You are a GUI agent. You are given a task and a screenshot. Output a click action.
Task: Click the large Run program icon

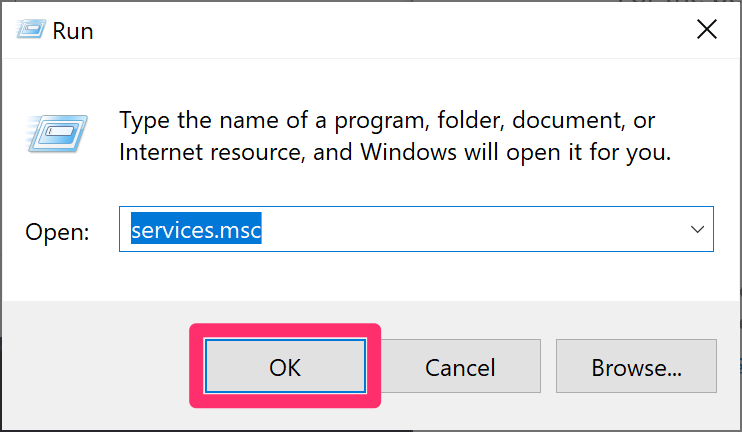[x=57, y=133]
